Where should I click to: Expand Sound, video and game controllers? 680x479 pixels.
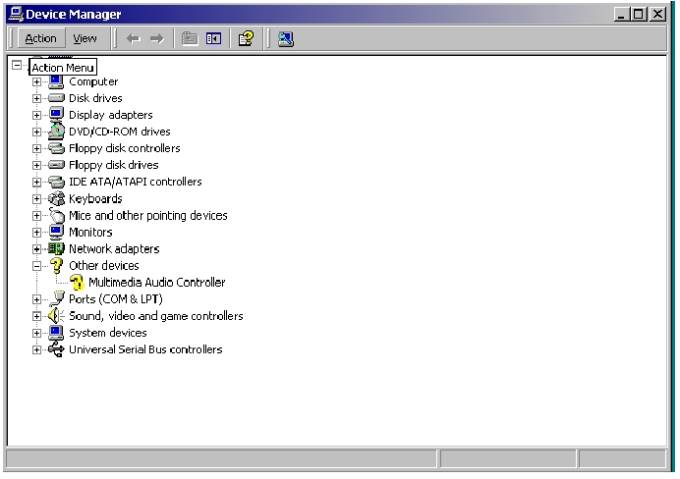[37, 316]
